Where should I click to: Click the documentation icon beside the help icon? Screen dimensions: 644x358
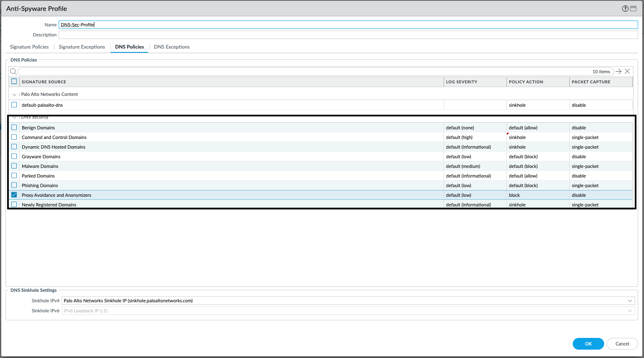click(x=634, y=8)
